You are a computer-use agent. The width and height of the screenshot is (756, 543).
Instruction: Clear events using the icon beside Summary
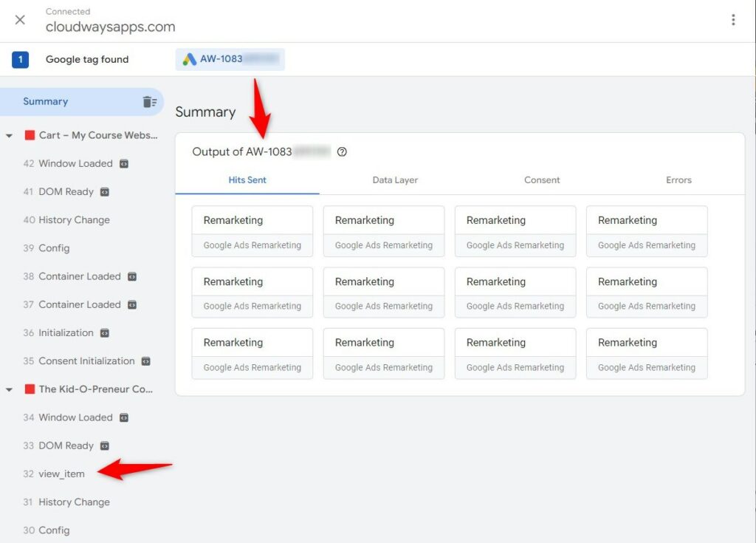pos(149,102)
